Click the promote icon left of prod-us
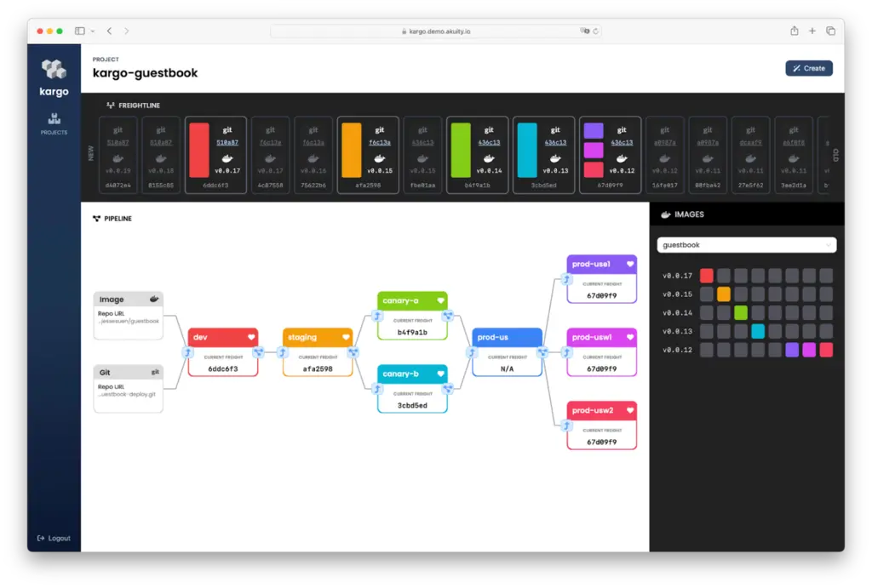Viewport: 872px width, 588px height. pyautogui.click(x=472, y=352)
